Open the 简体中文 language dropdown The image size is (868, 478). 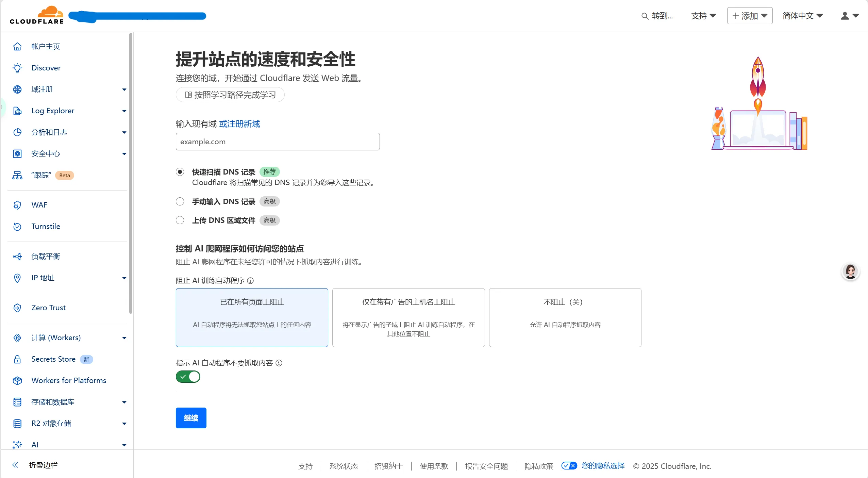[803, 16]
